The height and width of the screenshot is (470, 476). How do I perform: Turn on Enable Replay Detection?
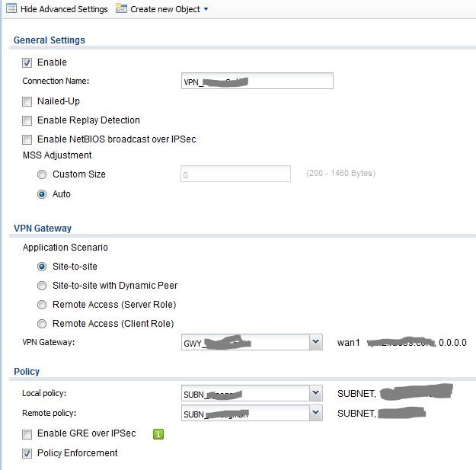point(27,120)
